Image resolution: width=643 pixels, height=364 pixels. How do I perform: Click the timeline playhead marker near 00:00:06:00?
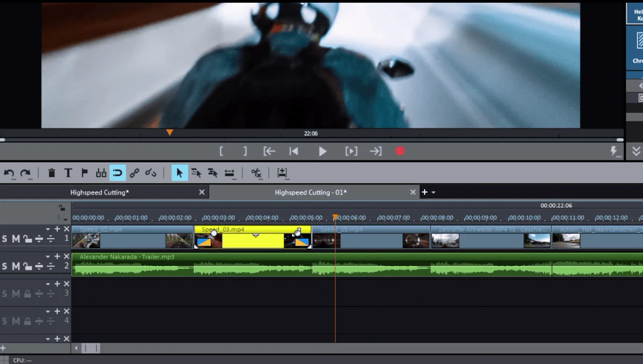pos(335,217)
